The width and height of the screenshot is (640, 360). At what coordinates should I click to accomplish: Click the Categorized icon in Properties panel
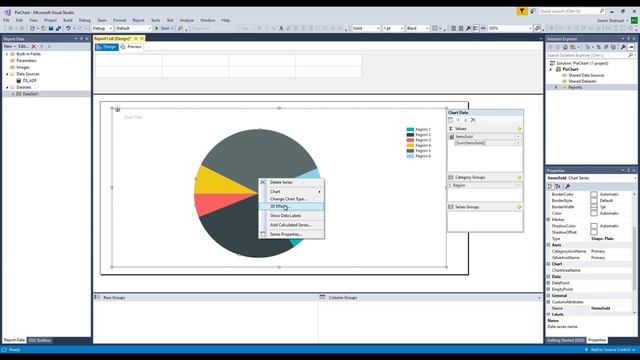[x=549, y=186]
